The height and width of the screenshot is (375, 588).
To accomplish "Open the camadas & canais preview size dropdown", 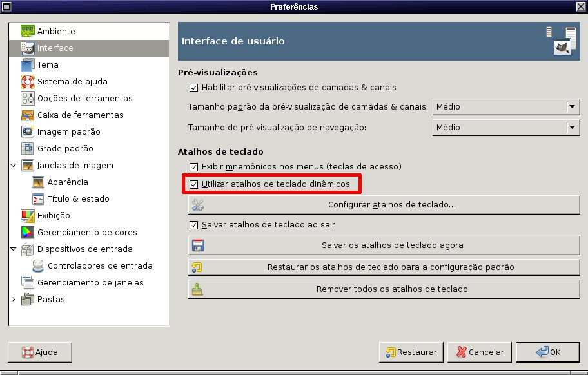I will pos(506,107).
